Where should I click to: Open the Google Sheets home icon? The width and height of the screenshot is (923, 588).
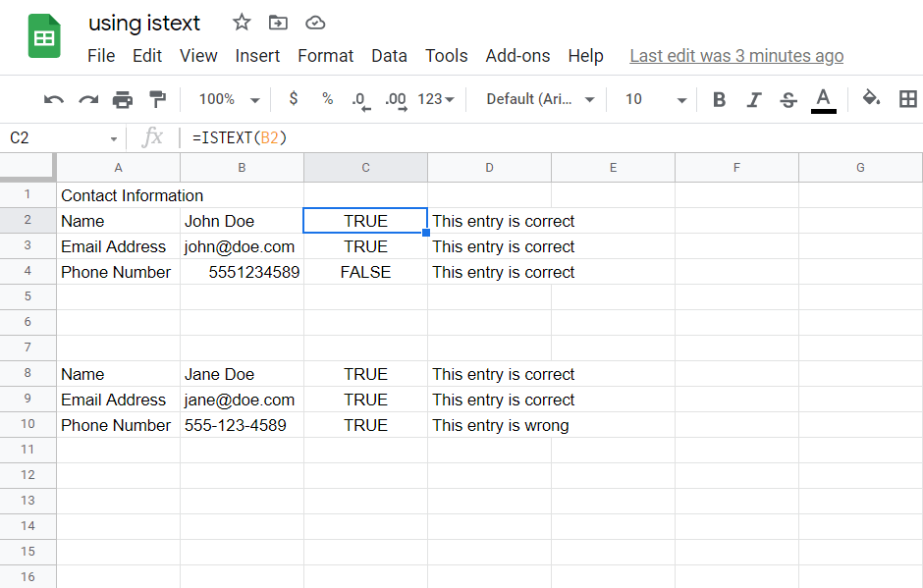pyautogui.click(x=44, y=36)
